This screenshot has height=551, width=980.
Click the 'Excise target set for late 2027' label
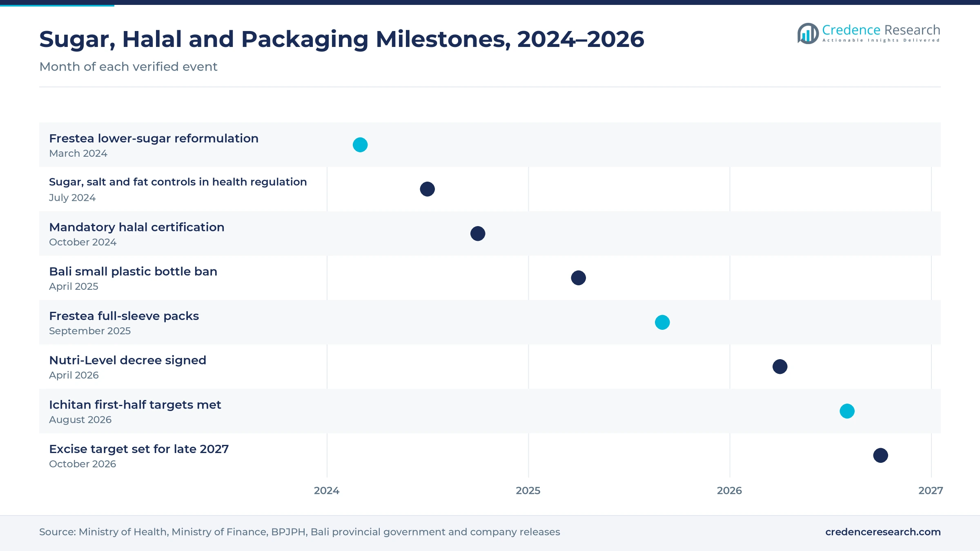(x=139, y=449)
